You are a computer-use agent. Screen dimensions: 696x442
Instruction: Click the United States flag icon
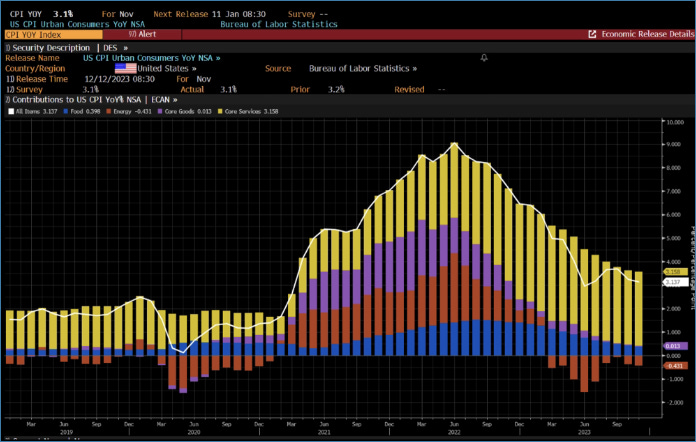click(125, 68)
